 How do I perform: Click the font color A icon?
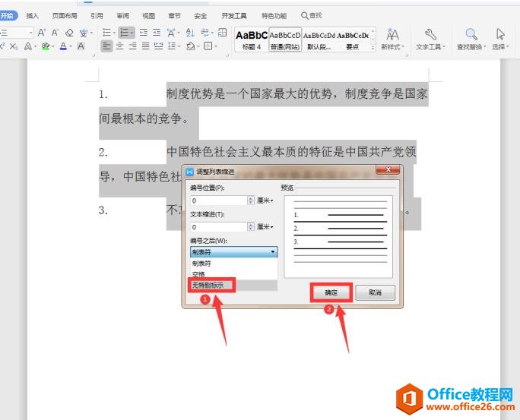click(63, 46)
